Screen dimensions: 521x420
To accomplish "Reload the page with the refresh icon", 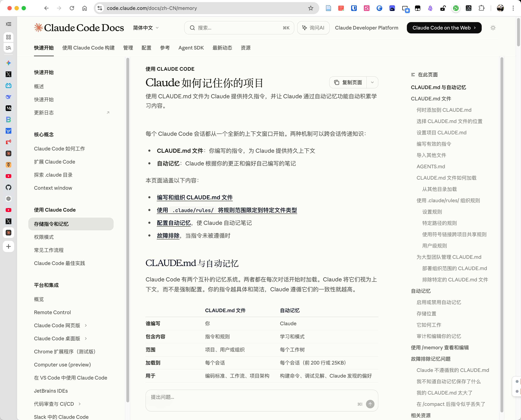I will point(72,8).
